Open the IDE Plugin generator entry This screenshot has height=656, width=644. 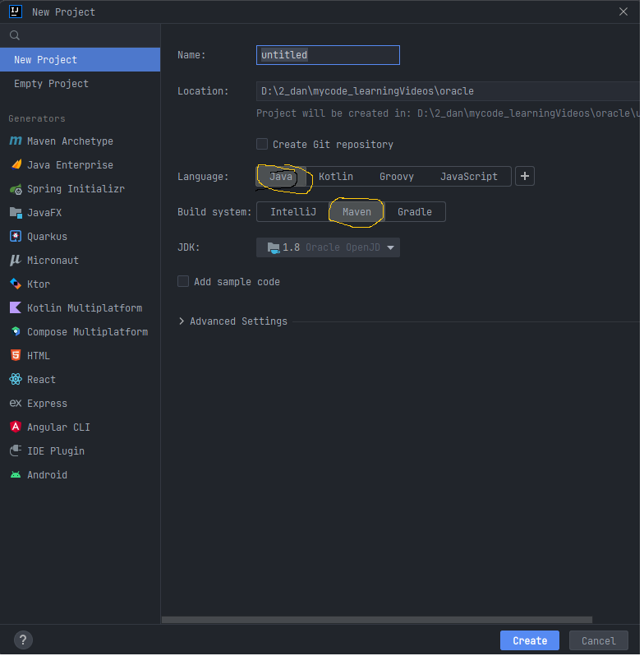point(80,451)
